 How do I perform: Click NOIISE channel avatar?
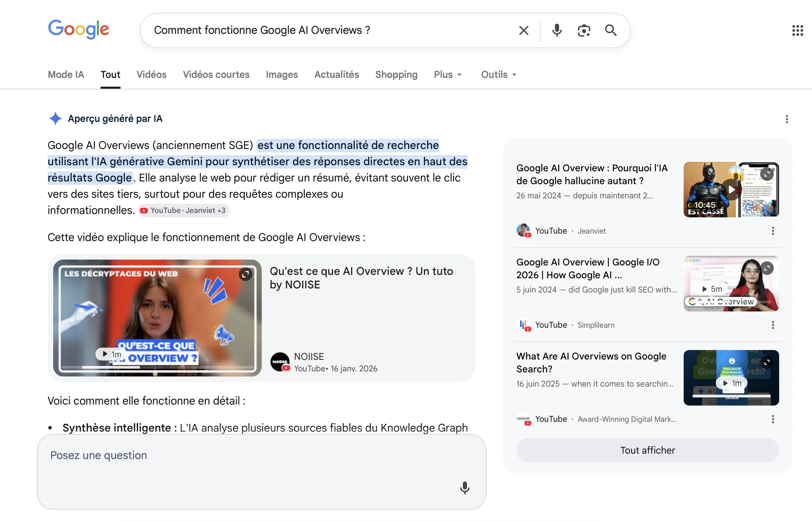(280, 362)
